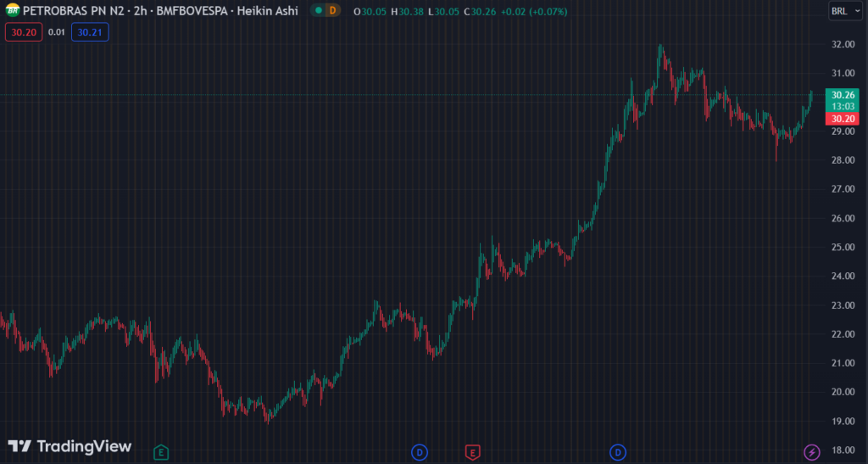Click the orange D delayed-data indicator

coord(332,10)
